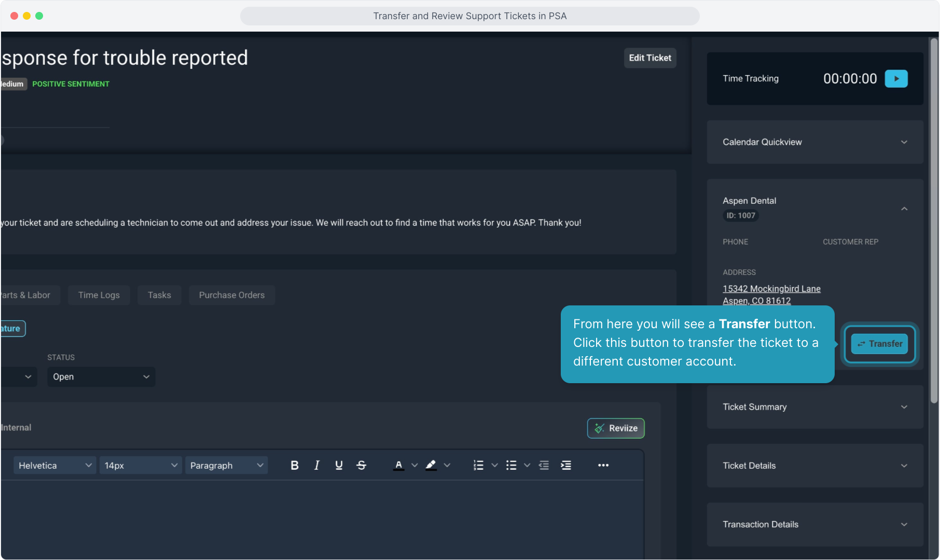This screenshot has height=560, width=940.
Task: Apply bold formatting in the editor
Action: pos(295,465)
